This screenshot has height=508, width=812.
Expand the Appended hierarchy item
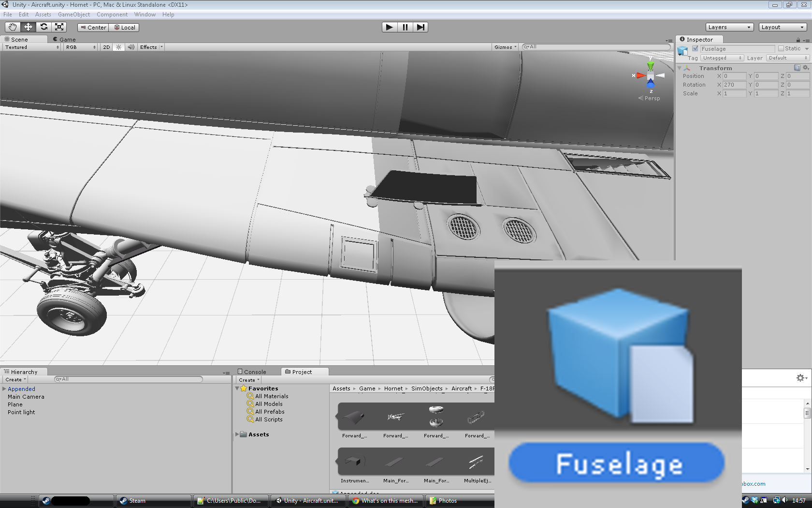tap(4, 388)
